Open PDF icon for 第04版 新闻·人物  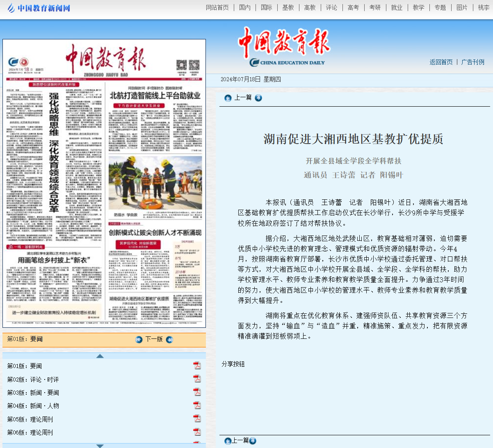197,405
